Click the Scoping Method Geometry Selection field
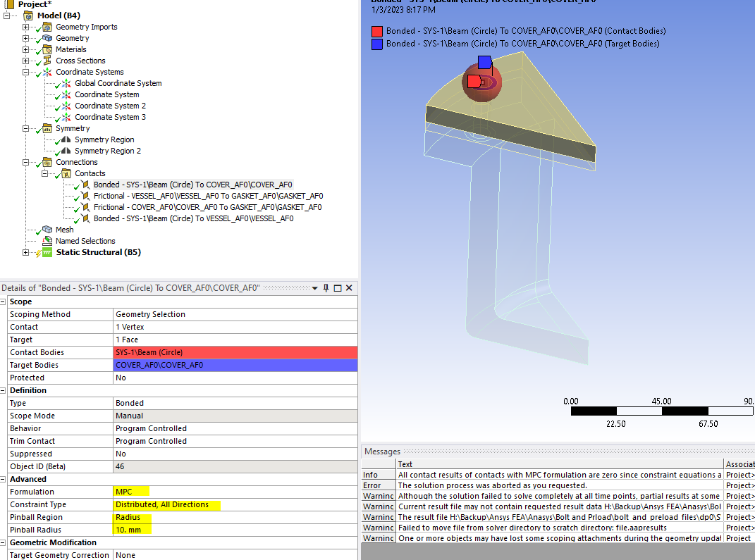This screenshot has height=560, width=755. (235, 314)
